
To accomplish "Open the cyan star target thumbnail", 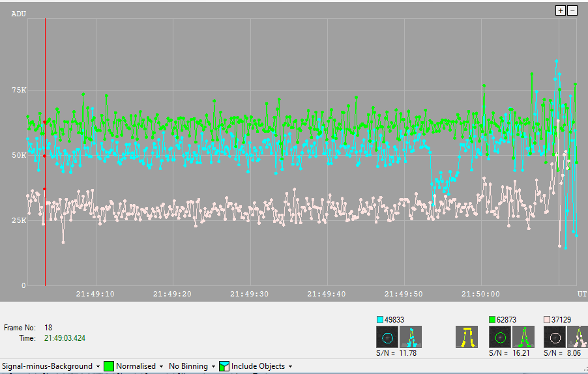I will (x=387, y=337).
